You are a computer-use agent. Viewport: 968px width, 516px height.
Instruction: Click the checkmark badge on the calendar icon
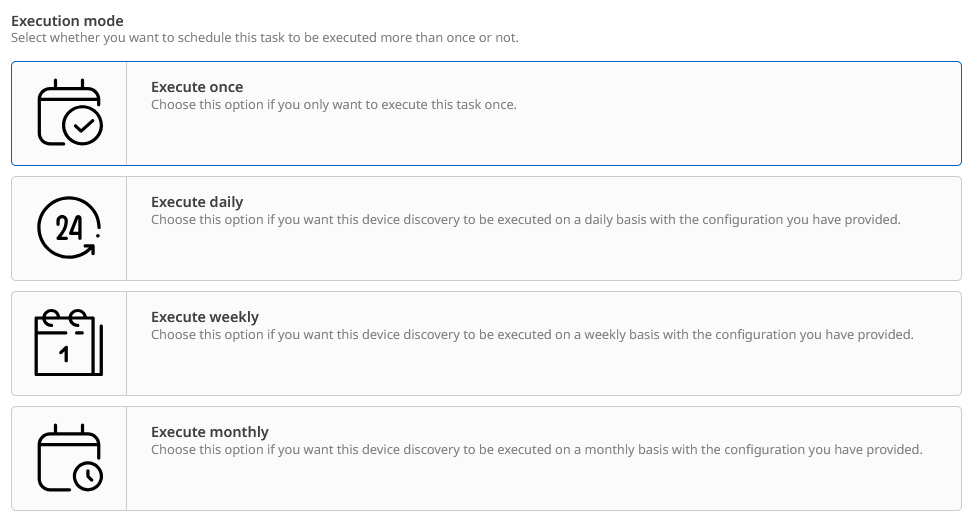pos(82,126)
